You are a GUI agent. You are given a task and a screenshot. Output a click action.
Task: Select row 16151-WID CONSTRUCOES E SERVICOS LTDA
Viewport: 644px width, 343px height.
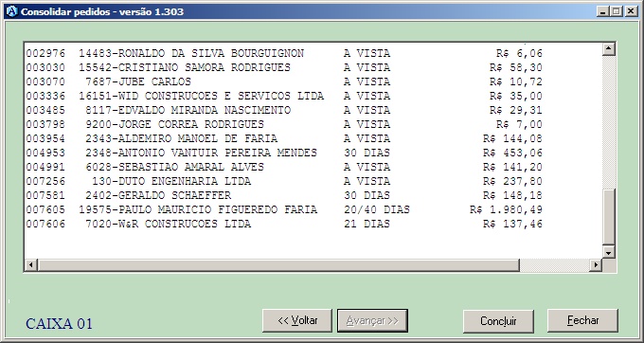click(284, 96)
